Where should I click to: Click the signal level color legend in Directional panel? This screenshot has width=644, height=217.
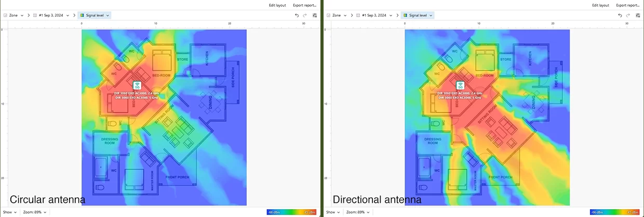[615, 212]
